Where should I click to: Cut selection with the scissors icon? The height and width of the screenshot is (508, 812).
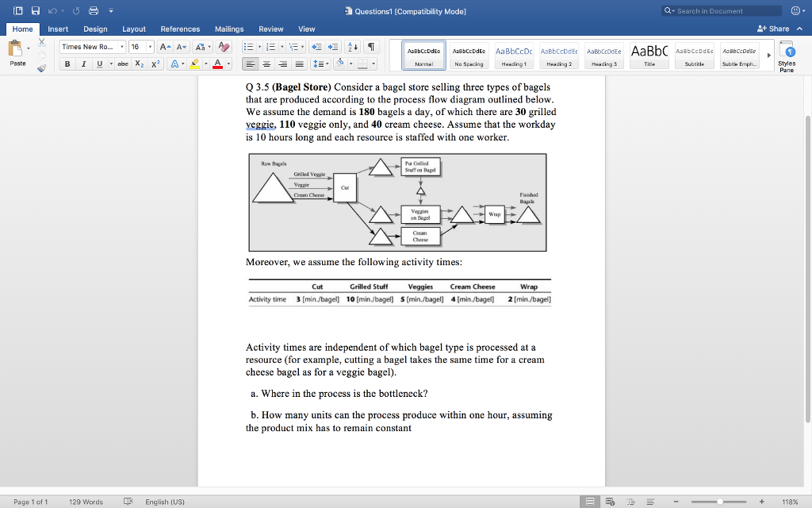click(x=42, y=43)
